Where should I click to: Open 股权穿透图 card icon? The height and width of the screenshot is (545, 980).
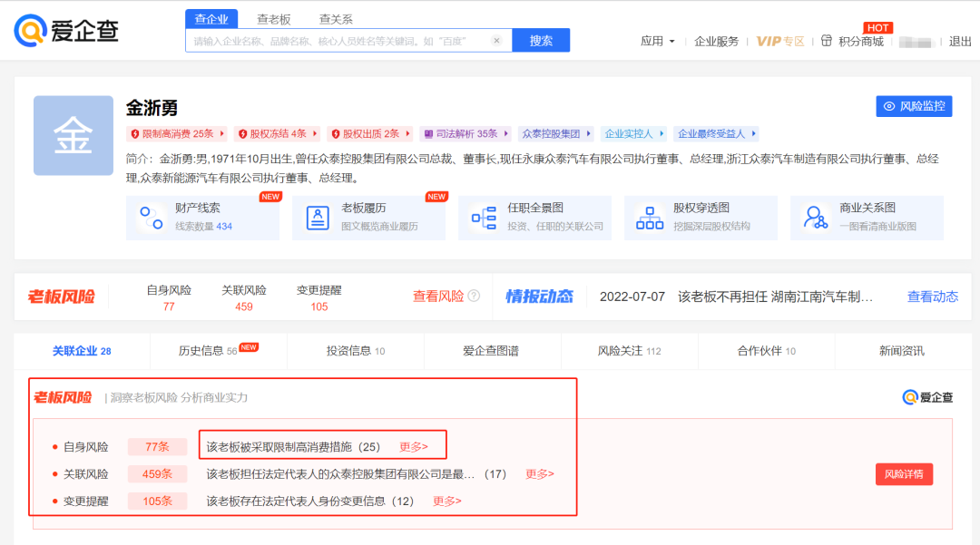pyautogui.click(x=650, y=218)
